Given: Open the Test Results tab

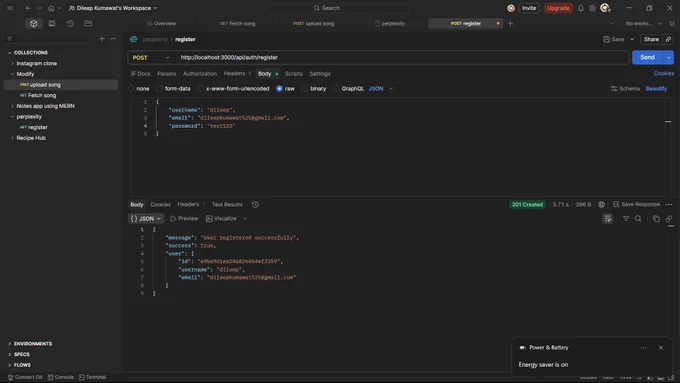Looking at the screenshot, I should tap(227, 204).
